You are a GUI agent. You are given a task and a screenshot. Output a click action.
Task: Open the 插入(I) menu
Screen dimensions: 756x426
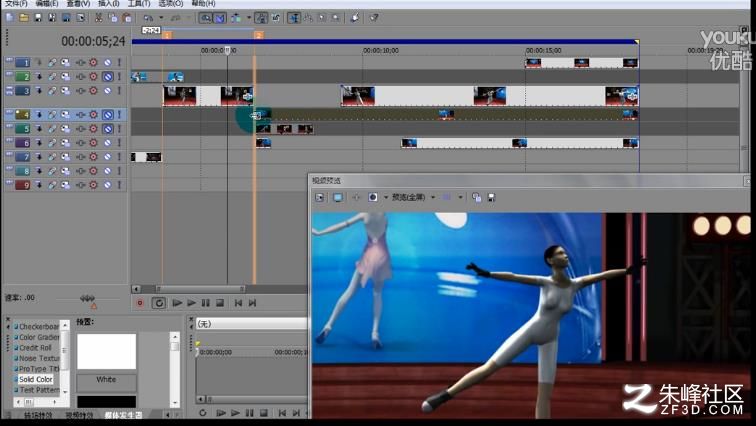(108, 3)
